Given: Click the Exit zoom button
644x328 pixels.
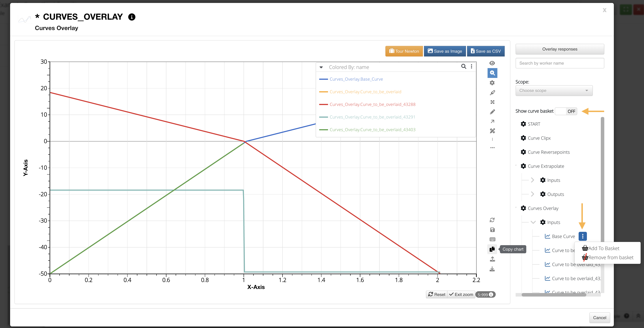Looking at the screenshot, I should [x=461, y=294].
